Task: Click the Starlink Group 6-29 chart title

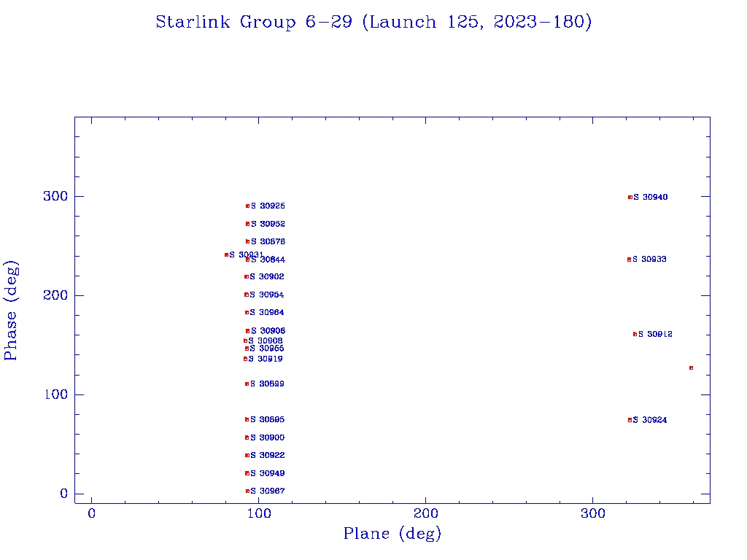Action: click(373, 23)
